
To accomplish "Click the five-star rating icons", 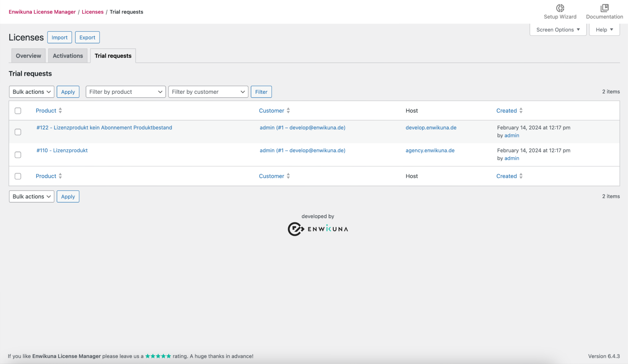I will click(158, 356).
